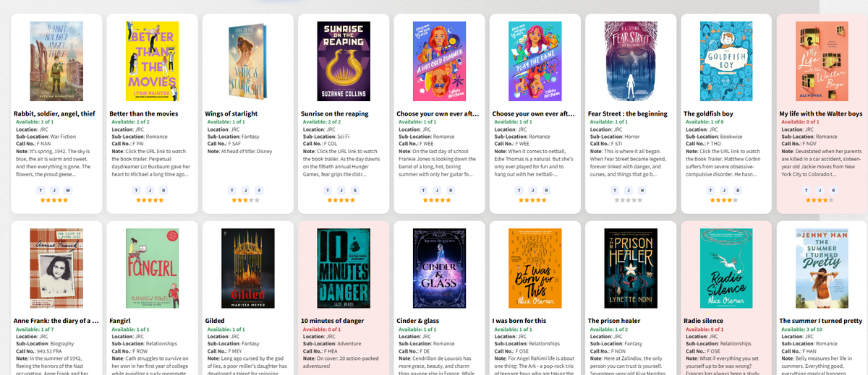868x375 pixels.
Task: Click the F badge under Wings of starlight
Action: point(260,190)
